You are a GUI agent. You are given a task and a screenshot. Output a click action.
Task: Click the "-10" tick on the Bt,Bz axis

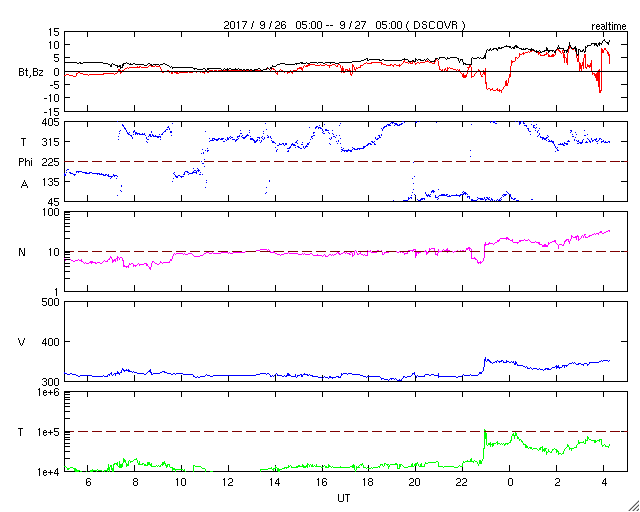point(51,98)
